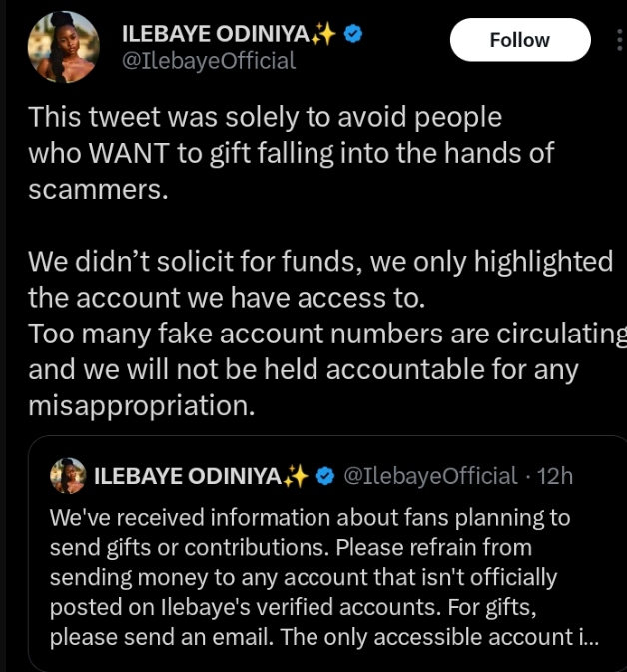Open Ilebaye's large profile avatar
This screenshot has width=627, height=672.
(63, 47)
